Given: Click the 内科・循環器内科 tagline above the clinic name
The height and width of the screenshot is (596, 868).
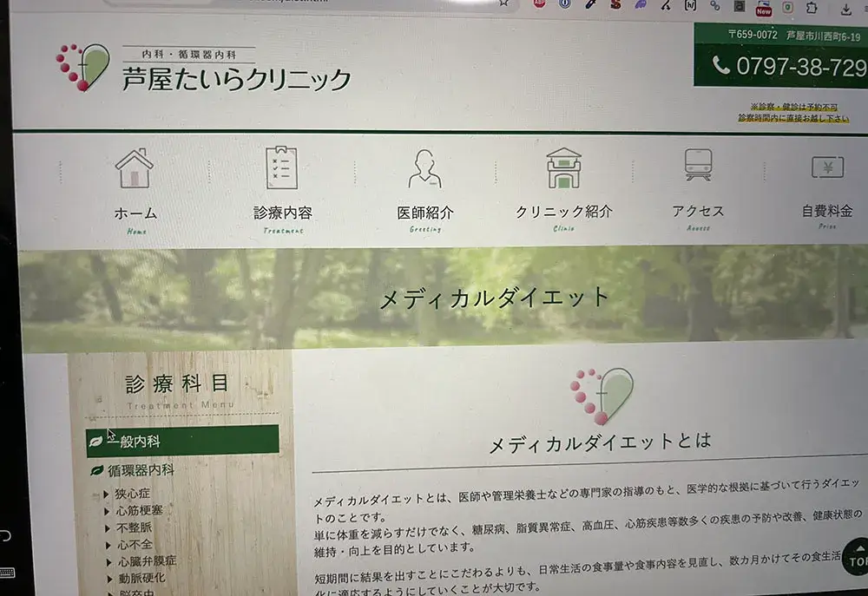Looking at the screenshot, I should pyautogui.click(x=188, y=55).
